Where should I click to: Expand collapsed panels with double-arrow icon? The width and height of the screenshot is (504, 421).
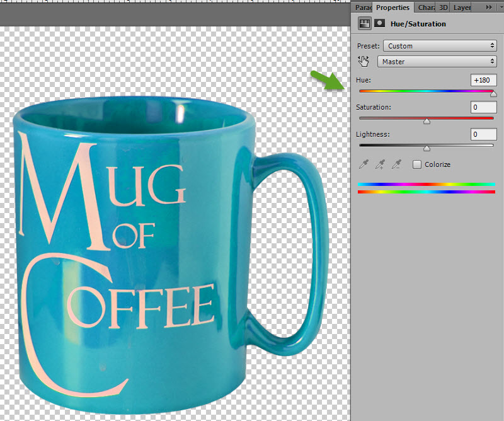489,7
